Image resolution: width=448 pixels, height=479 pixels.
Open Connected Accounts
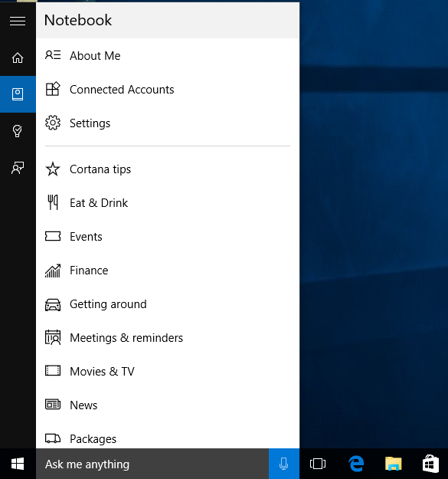pyautogui.click(x=168, y=89)
